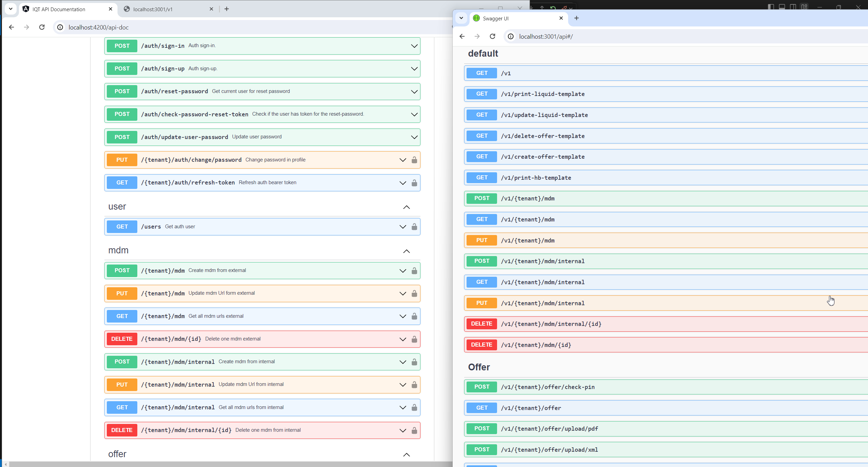Collapse the user section
The width and height of the screenshot is (868, 467).
click(x=406, y=207)
